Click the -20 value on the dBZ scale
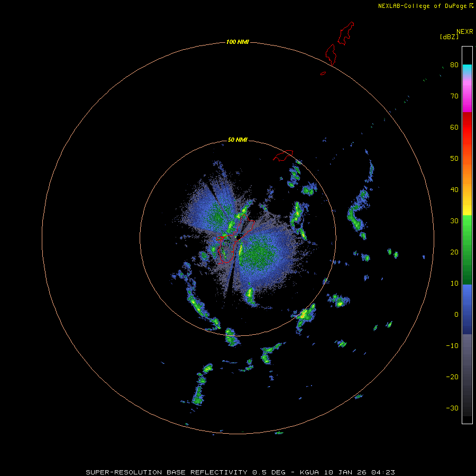Image resolution: width=476 pixels, height=476 pixels. (x=452, y=377)
